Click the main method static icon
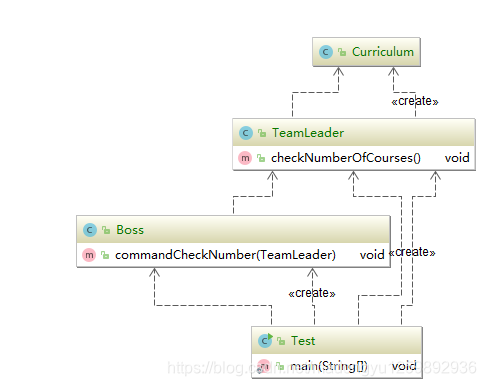Screen dimensions: 486x386 (x=264, y=366)
